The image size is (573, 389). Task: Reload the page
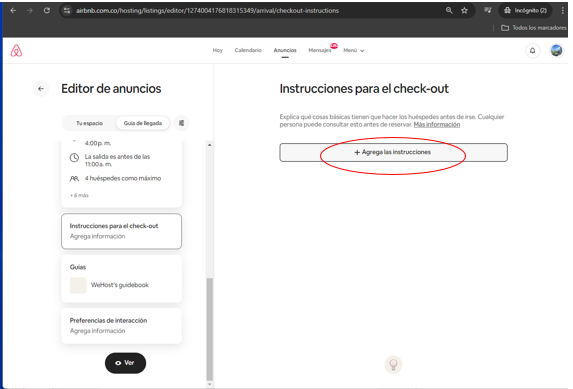47,11
